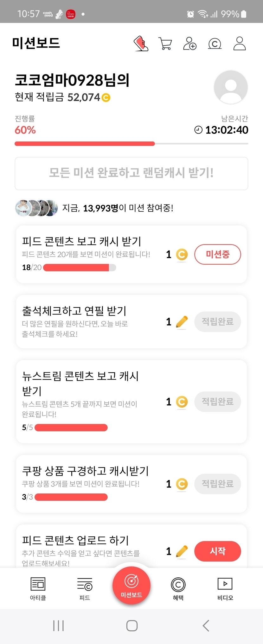Tap the participants' avatar group
Image resolution: width=263 pixels, height=644 pixels.
(x=36, y=208)
